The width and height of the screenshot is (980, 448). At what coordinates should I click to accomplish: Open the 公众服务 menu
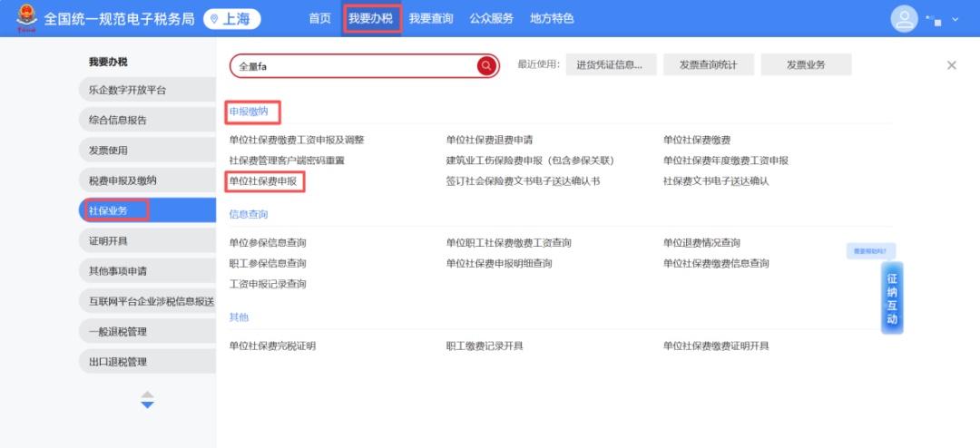(491, 19)
